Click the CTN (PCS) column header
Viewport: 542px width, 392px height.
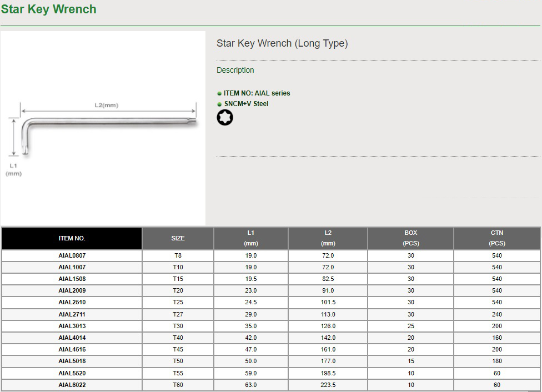pyautogui.click(x=497, y=238)
